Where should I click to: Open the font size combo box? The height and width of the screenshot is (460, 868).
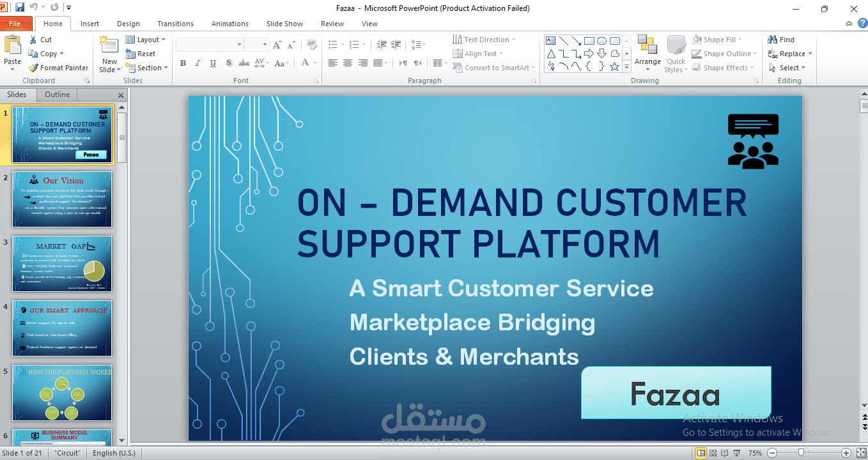[256, 45]
